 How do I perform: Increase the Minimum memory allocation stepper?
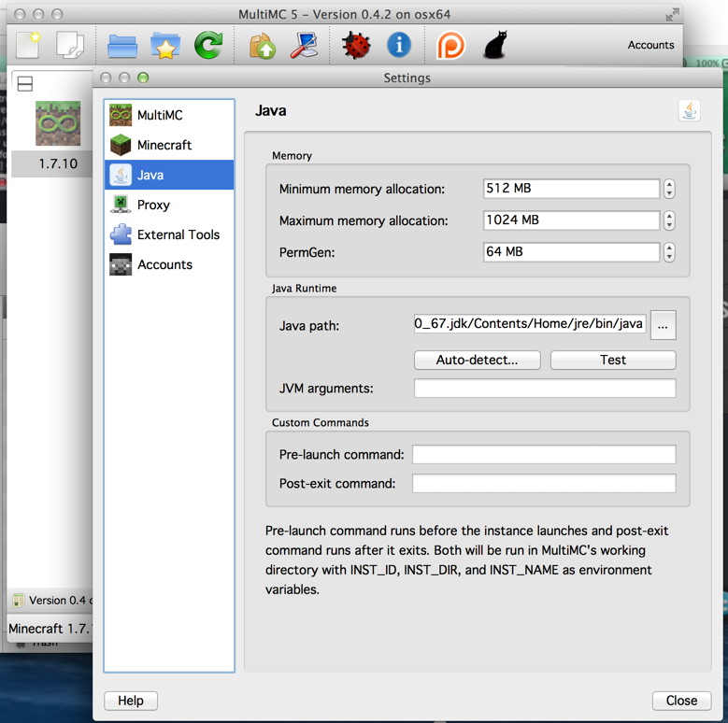669,184
